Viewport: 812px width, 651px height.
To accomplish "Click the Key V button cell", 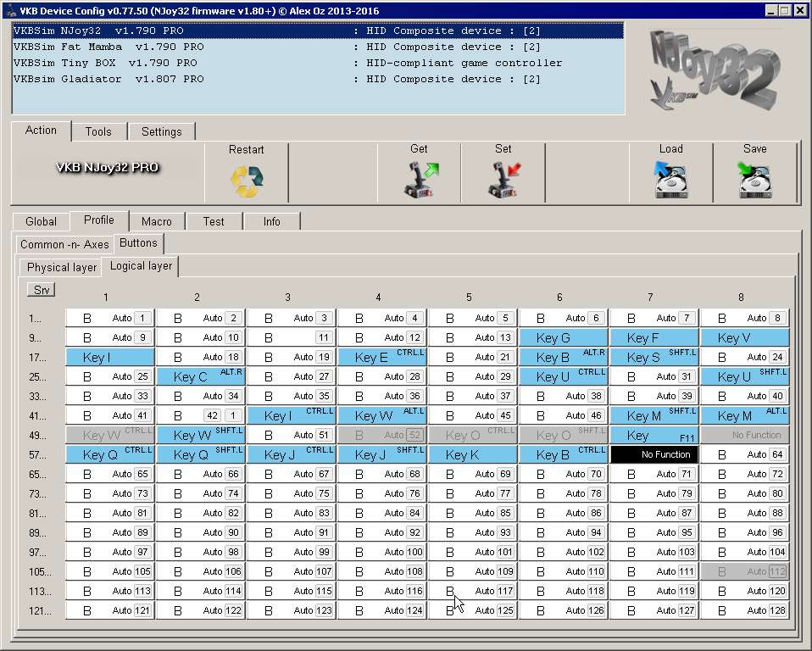I will coord(745,337).
